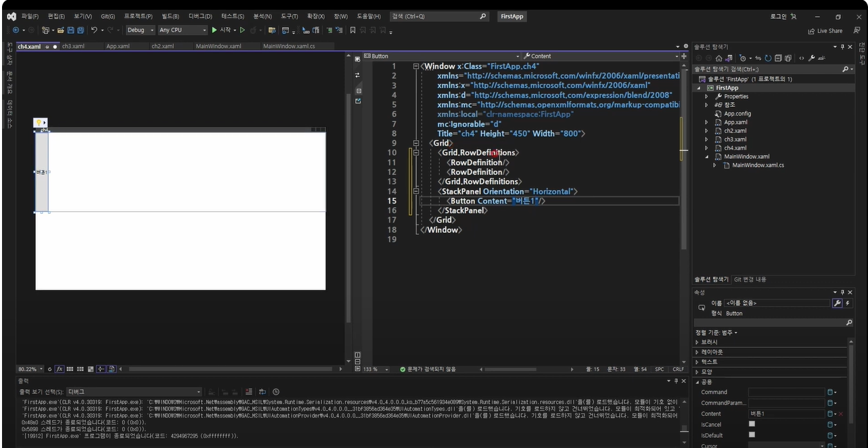The height and width of the screenshot is (448, 868).
Task: Click pending changes filter clock icon
Action: pos(743,58)
